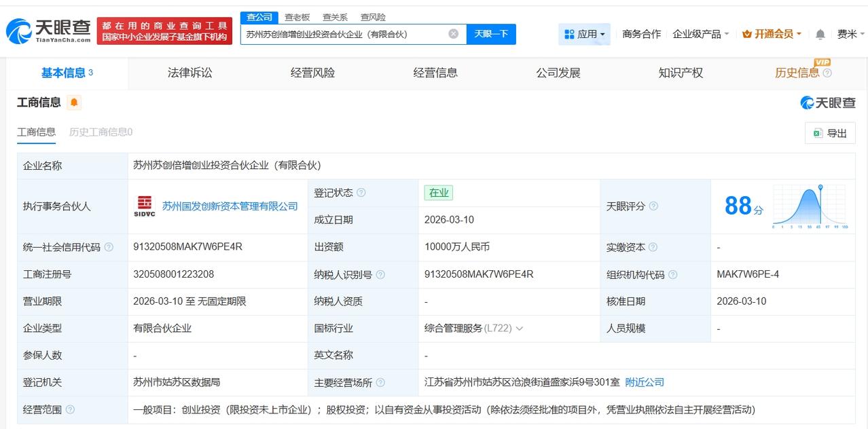Screen dimensions: 868x429
Task: Open 苏州国发创新资本管理有限公司 link
Action: click(x=230, y=206)
